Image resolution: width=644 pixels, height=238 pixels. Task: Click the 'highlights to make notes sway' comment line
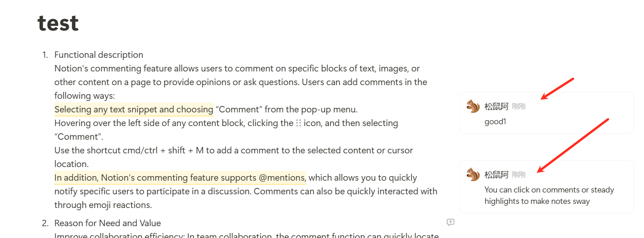click(x=537, y=201)
